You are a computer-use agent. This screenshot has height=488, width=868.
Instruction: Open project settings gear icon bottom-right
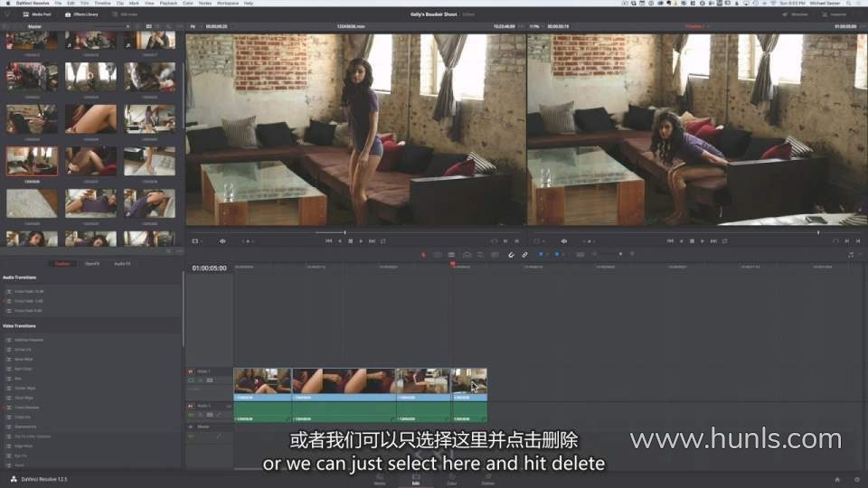[x=857, y=480]
